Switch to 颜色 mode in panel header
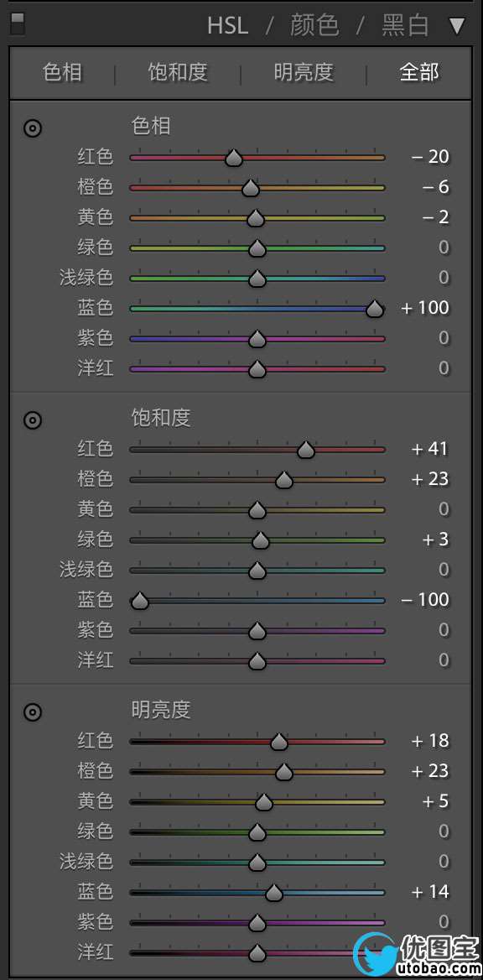The height and width of the screenshot is (980, 483). pyautogui.click(x=315, y=26)
